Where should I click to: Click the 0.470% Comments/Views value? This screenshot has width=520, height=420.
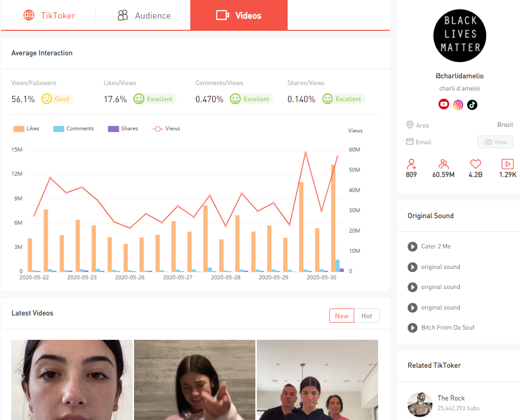[x=209, y=99]
